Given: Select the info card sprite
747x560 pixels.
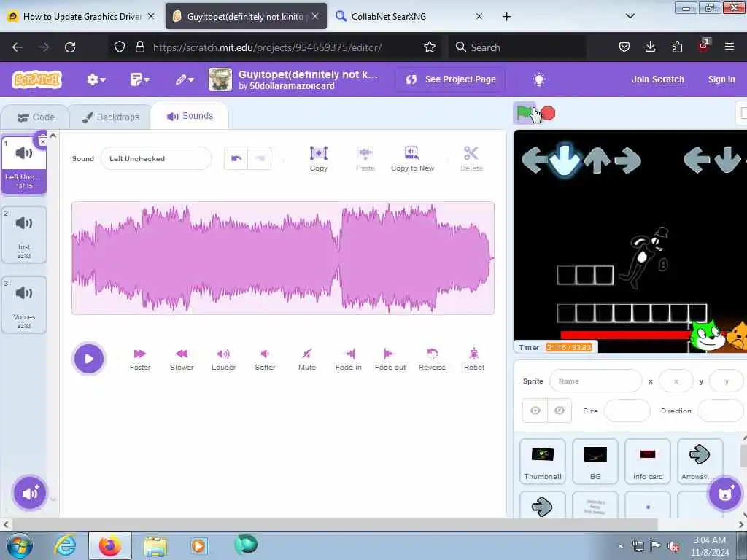Looking at the screenshot, I should click(x=648, y=462).
